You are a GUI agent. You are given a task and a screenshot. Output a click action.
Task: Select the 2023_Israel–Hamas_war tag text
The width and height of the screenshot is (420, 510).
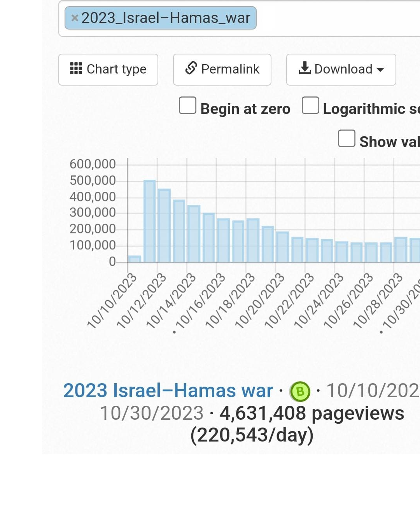(165, 18)
